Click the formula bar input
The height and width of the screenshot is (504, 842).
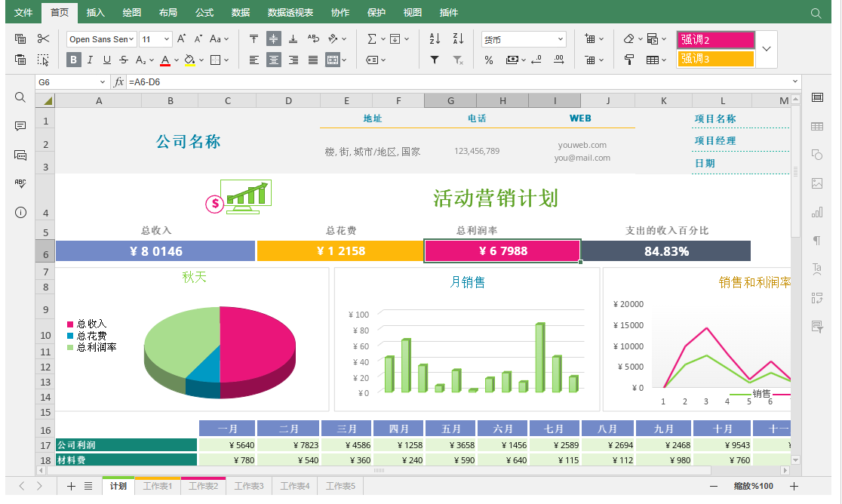[458, 82]
